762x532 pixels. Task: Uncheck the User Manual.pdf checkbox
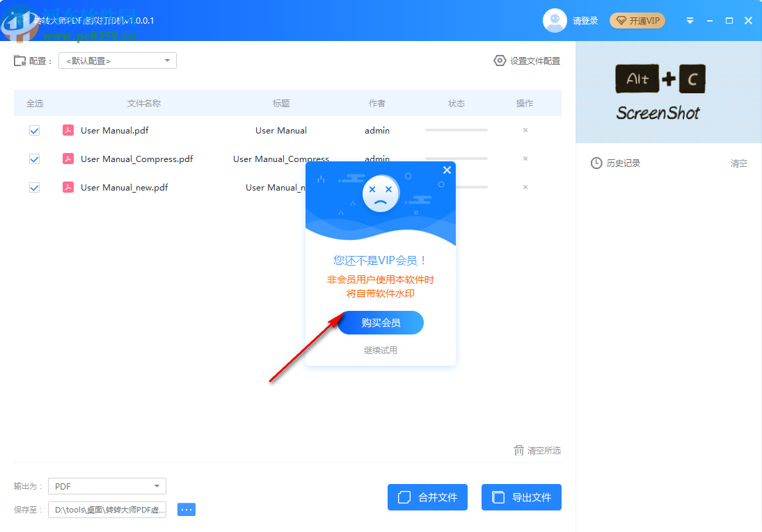click(x=35, y=130)
